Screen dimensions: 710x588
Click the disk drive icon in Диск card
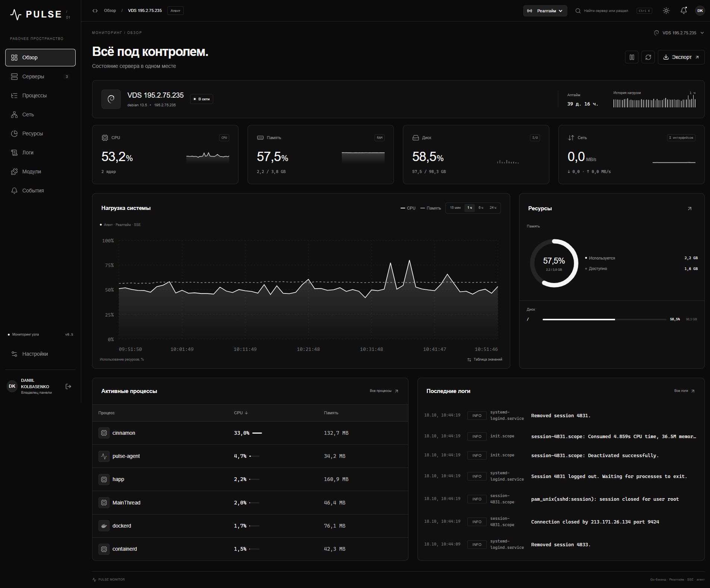[x=416, y=138]
